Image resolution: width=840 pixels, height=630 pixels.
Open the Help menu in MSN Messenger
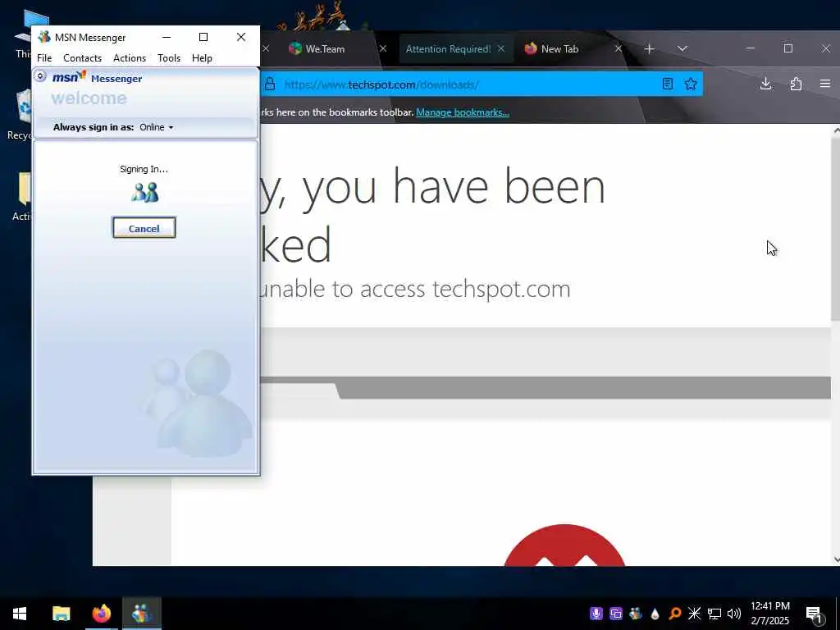point(202,58)
